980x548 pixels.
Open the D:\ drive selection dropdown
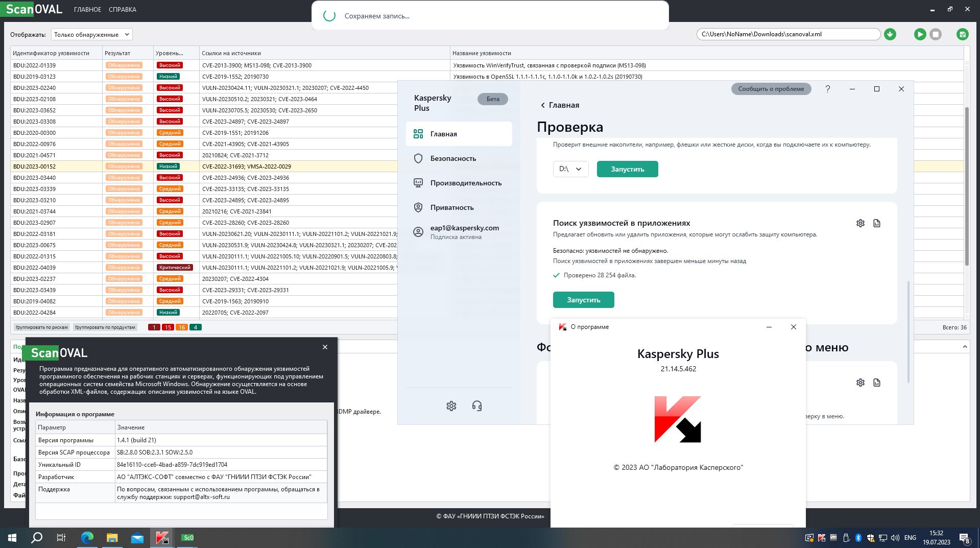tap(570, 169)
